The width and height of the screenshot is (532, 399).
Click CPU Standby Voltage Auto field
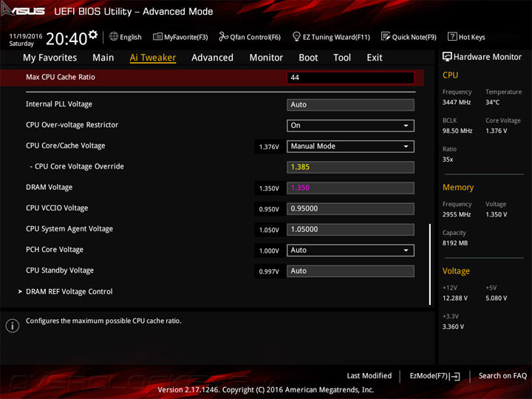[x=350, y=271]
